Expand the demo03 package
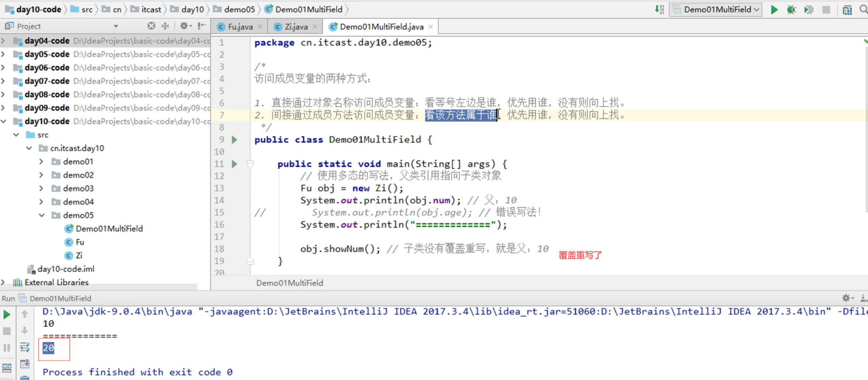This screenshot has height=380, width=868. (41, 188)
